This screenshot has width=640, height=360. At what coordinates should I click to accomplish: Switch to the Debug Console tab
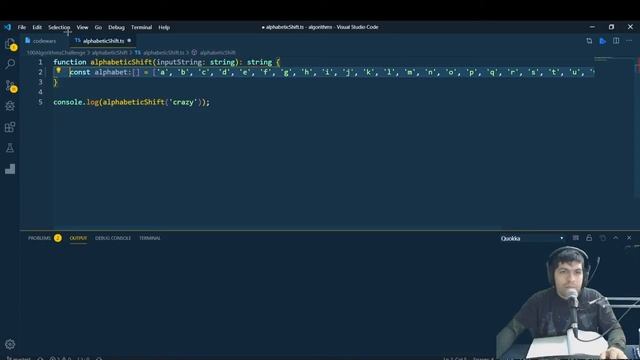[113, 238]
